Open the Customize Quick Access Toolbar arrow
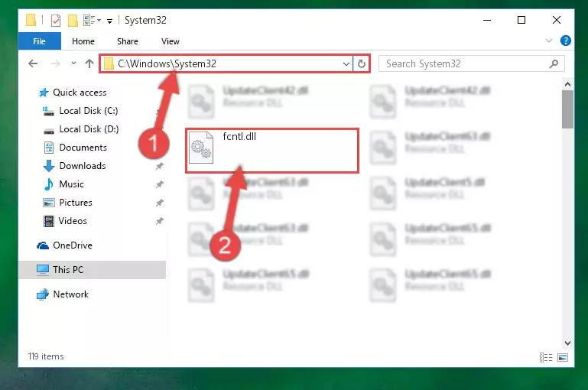The width and height of the screenshot is (588, 390). (x=109, y=21)
